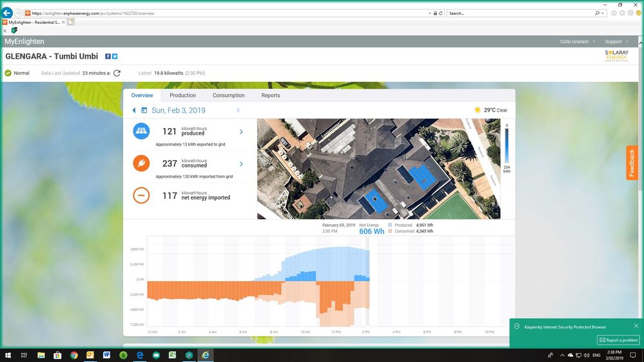Click the smiley feedback icon in browser
This screenshot has width=644, height=362.
click(639, 13)
